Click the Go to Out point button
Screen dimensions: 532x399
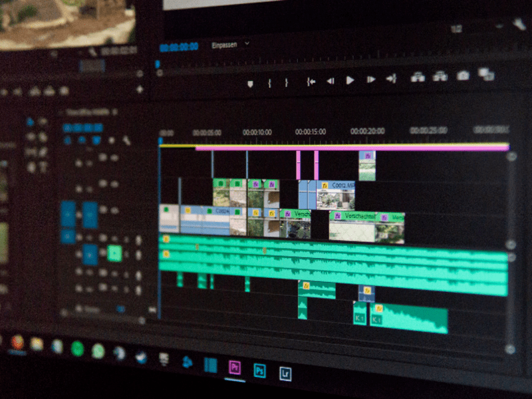point(391,79)
